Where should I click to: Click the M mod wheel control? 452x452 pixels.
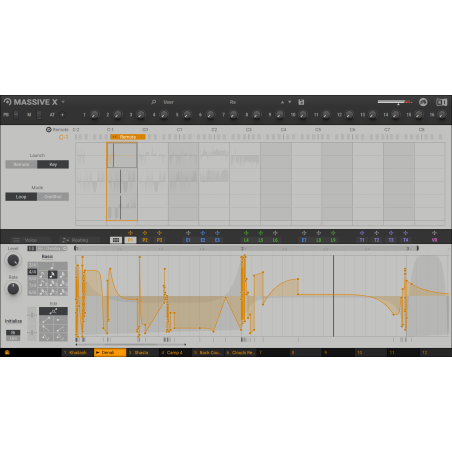click(x=39, y=115)
